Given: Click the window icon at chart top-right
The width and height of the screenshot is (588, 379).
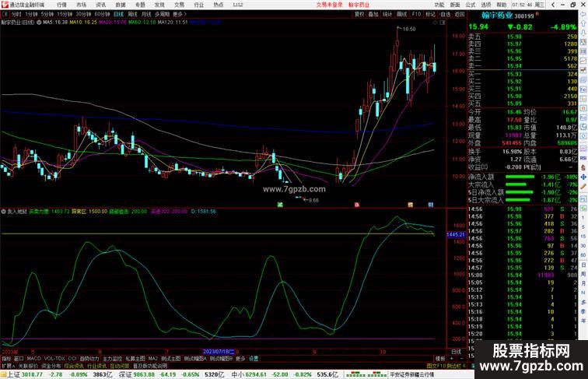Looking at the screenshot, I should coord(442,23).
